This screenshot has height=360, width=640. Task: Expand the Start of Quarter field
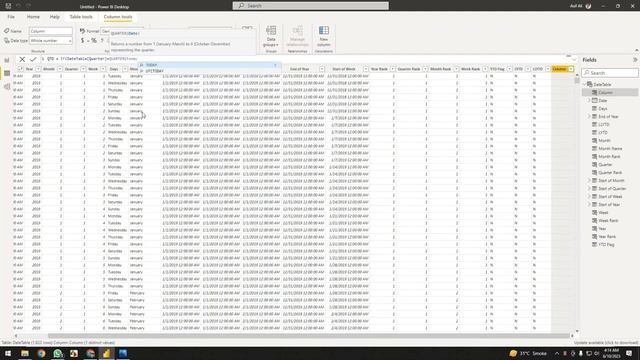589,189
